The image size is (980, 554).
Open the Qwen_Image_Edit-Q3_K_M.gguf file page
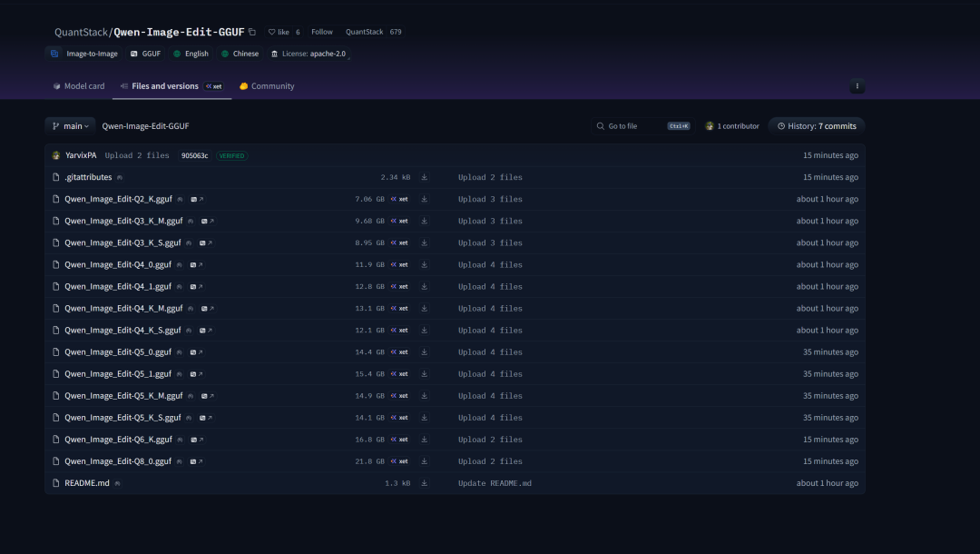[123, 222]
